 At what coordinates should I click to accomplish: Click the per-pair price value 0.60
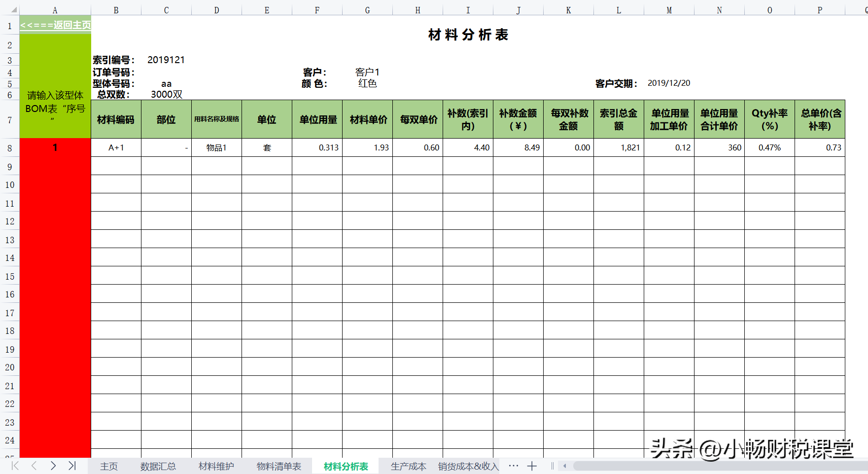pos(418,147)
